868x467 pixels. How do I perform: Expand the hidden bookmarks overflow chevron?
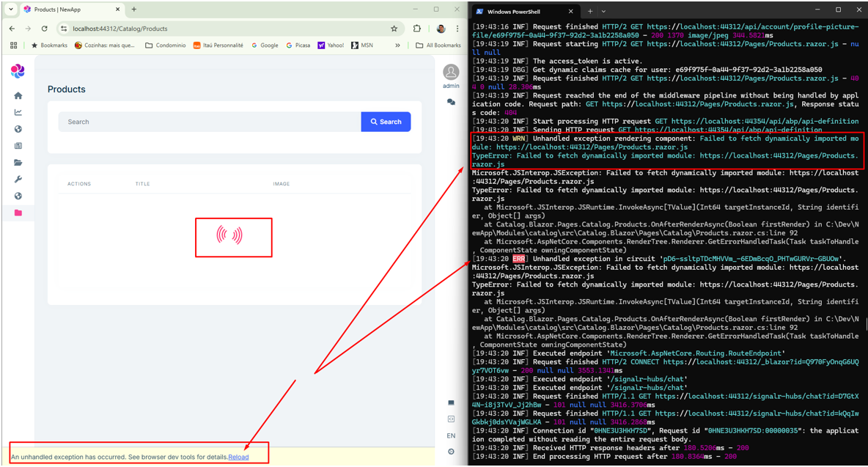tap(398, 45)
